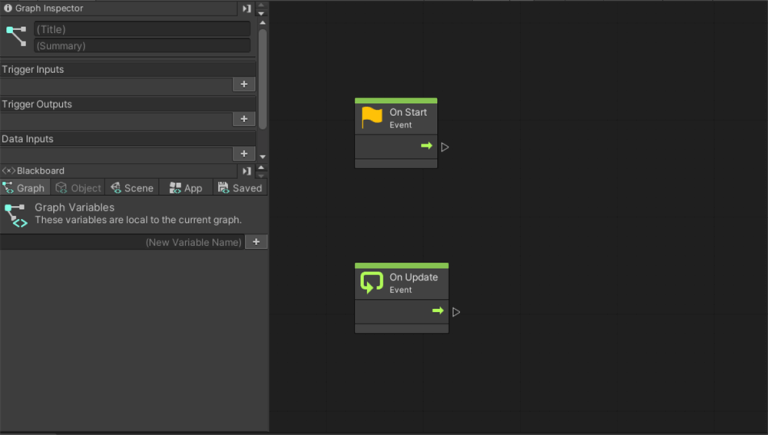Add a new Trigger Input
Viewport: 768px width, 435px height.
tap(244, 84)
